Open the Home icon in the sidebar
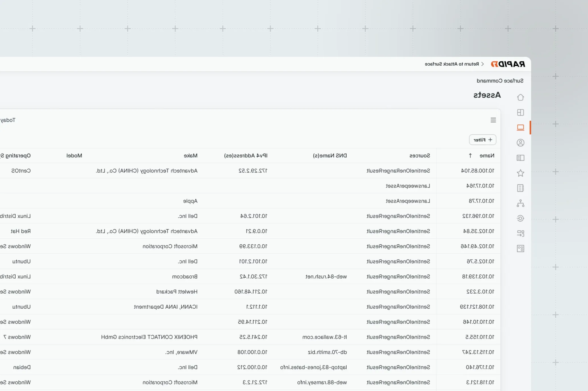 coord(520,97)
